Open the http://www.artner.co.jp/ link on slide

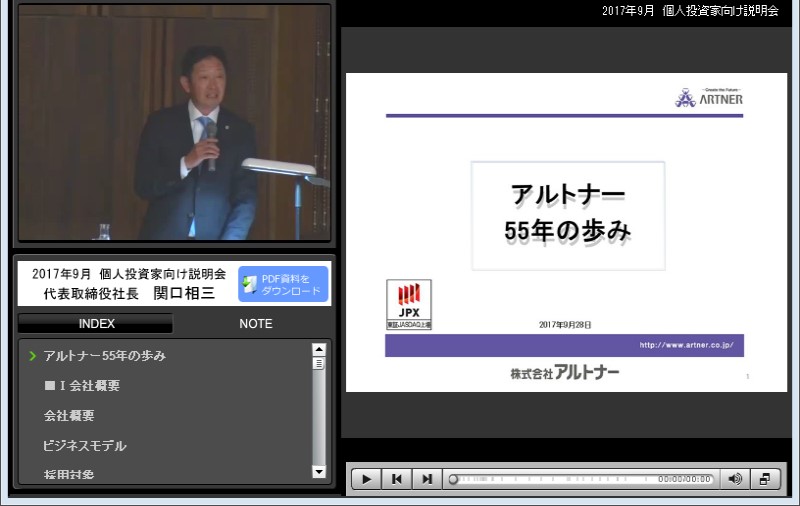tap(686, 345)
